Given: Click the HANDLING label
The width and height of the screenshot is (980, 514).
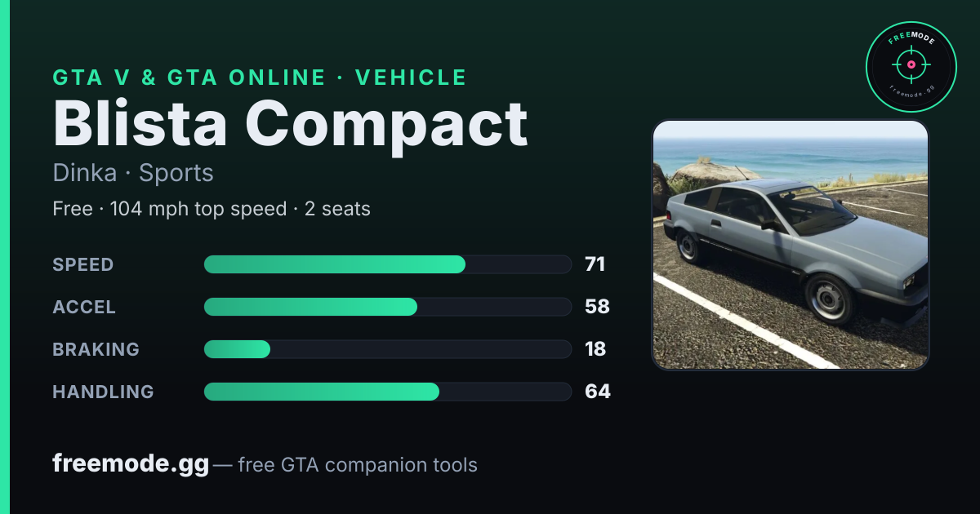Looking at the screenshot, I should pos(103,392).
